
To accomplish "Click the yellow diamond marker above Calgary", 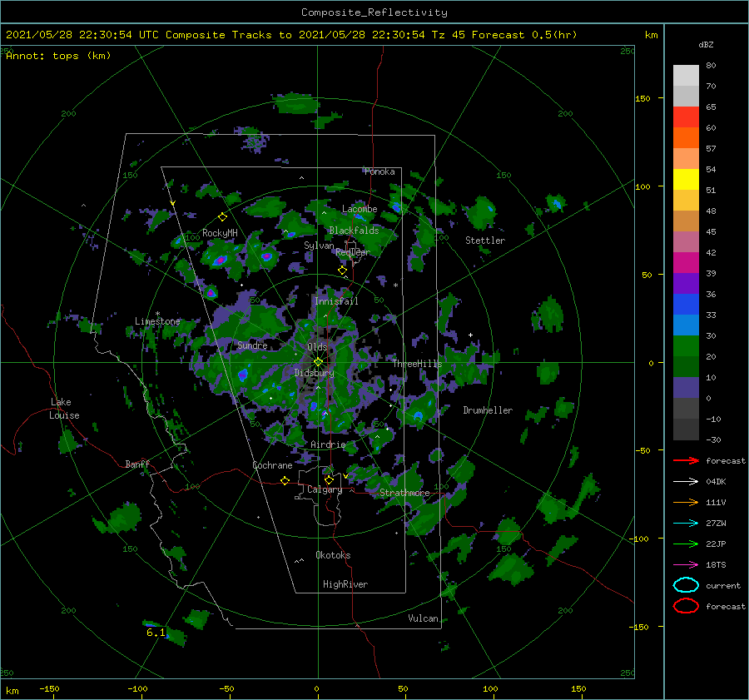I will click(329, 479).
